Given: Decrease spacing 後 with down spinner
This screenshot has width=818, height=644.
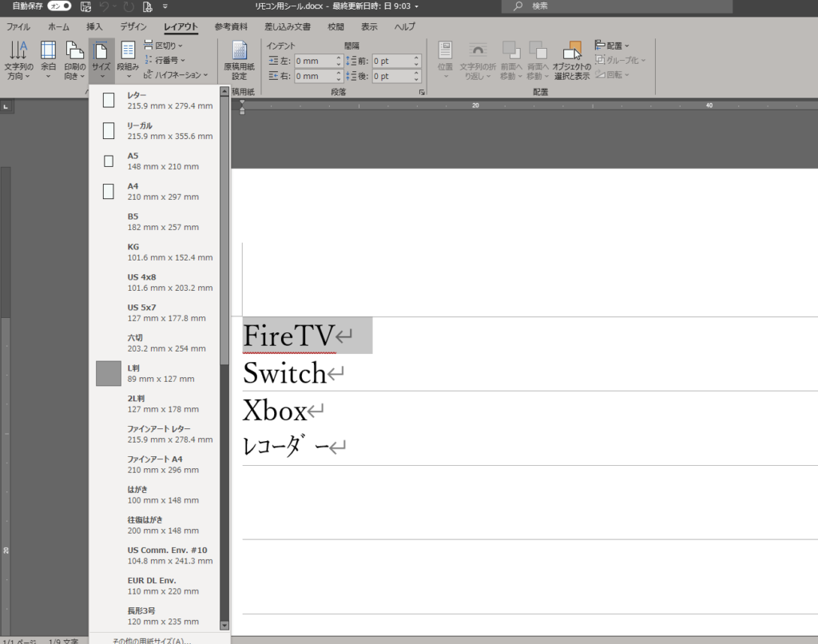Looking at the screenshot, I should coord(416,79).
